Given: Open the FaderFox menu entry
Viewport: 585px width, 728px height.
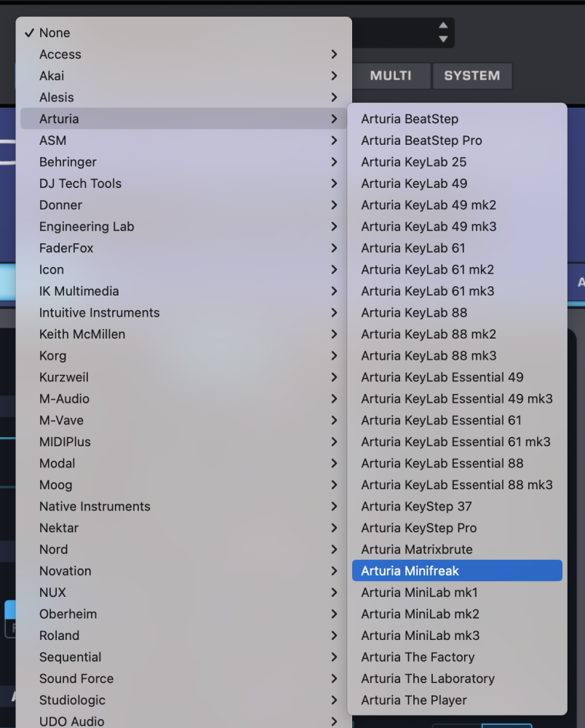Looking at the screenshot, I should [x=183, y=248].
